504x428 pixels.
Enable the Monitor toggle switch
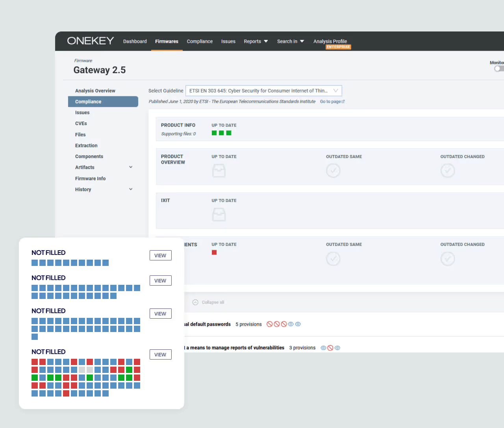click(x=498, y=68)
